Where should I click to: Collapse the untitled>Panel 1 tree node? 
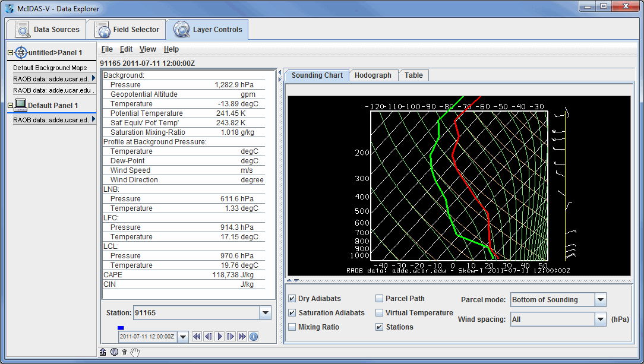pos(10,52)
